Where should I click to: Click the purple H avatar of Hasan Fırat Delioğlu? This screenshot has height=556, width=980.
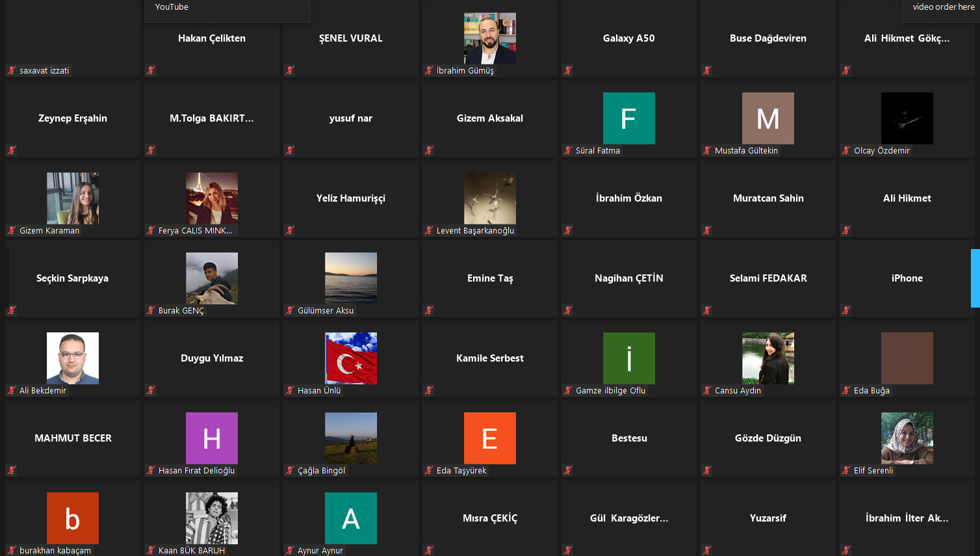click(212, 438)
